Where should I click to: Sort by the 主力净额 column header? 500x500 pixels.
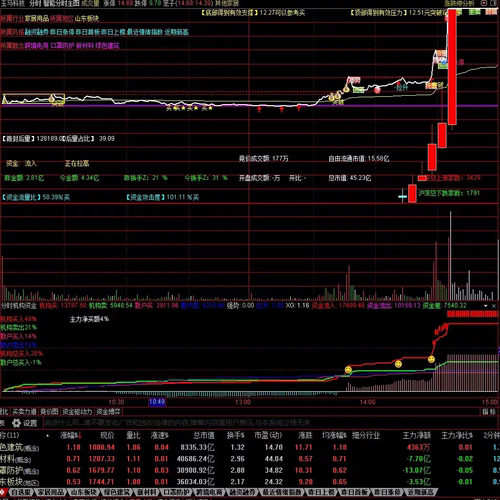(417, 436)
